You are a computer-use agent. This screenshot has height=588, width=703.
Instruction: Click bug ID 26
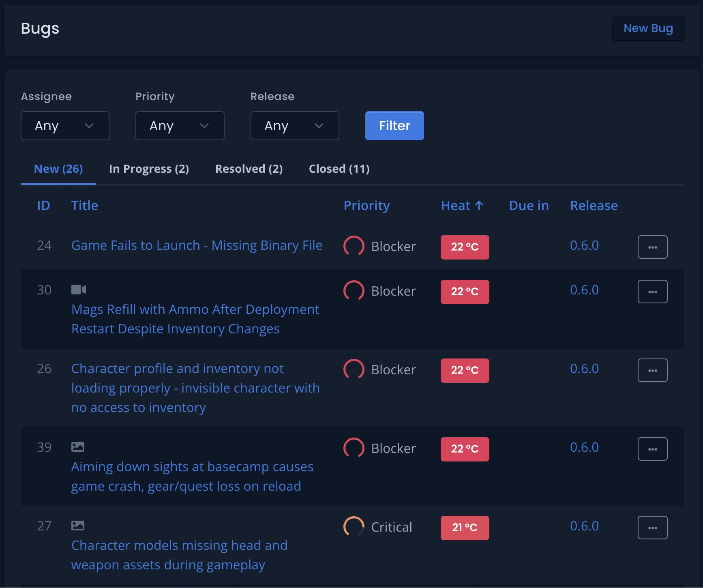44,369
